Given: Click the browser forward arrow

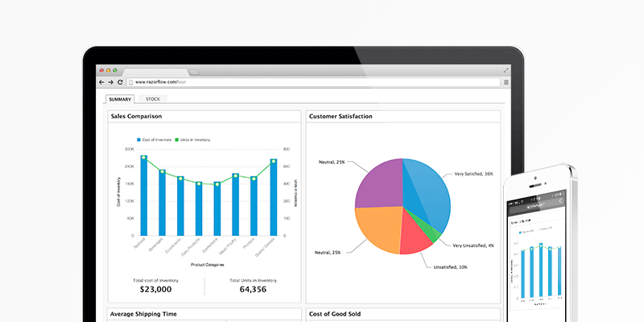Looking at the screenshot, I should tap(111, 82).
